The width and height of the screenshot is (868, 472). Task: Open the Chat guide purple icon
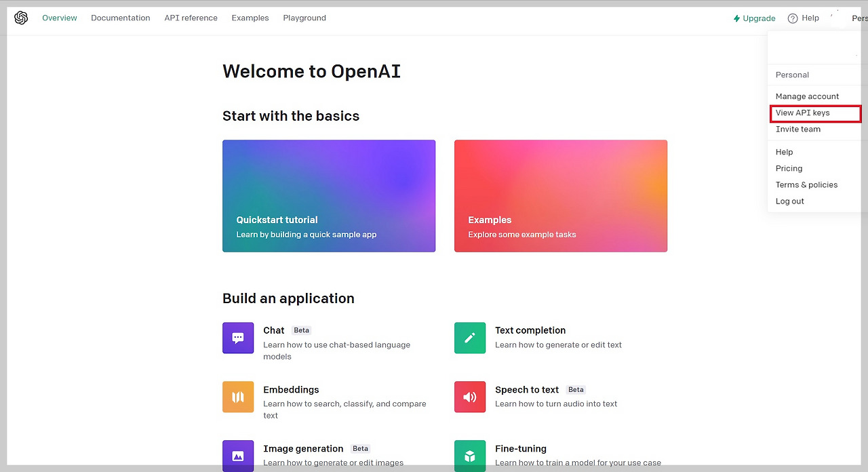coord(238,338)
